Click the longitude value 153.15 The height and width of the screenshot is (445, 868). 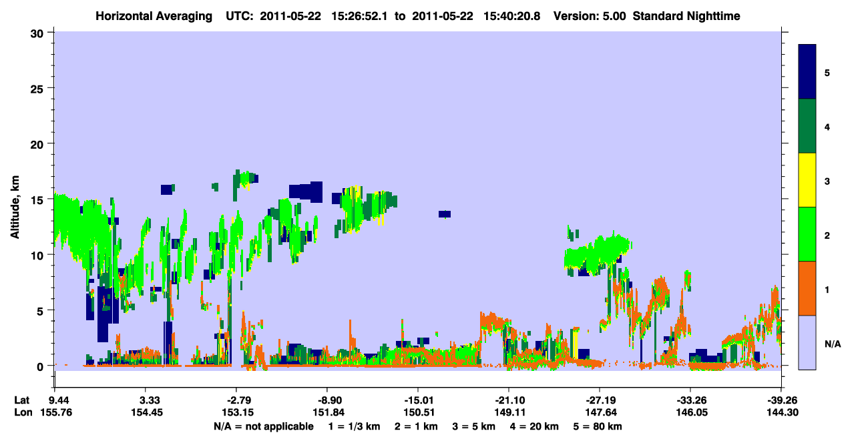(x=238, y=412)
